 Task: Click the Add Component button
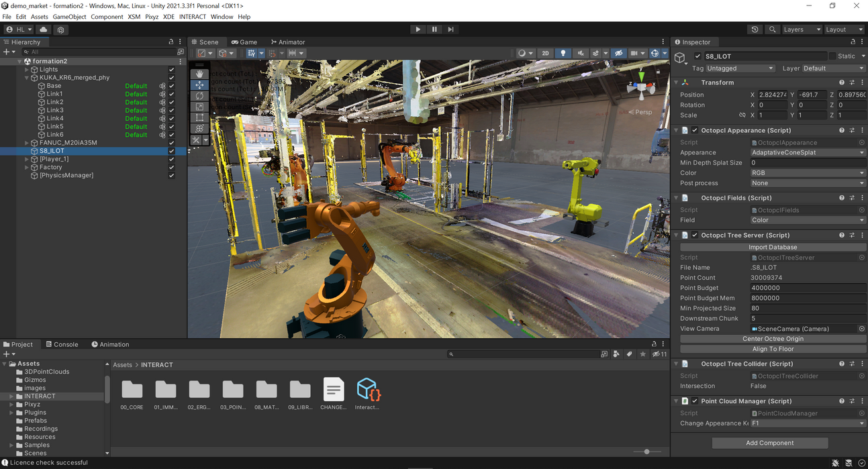769,443
